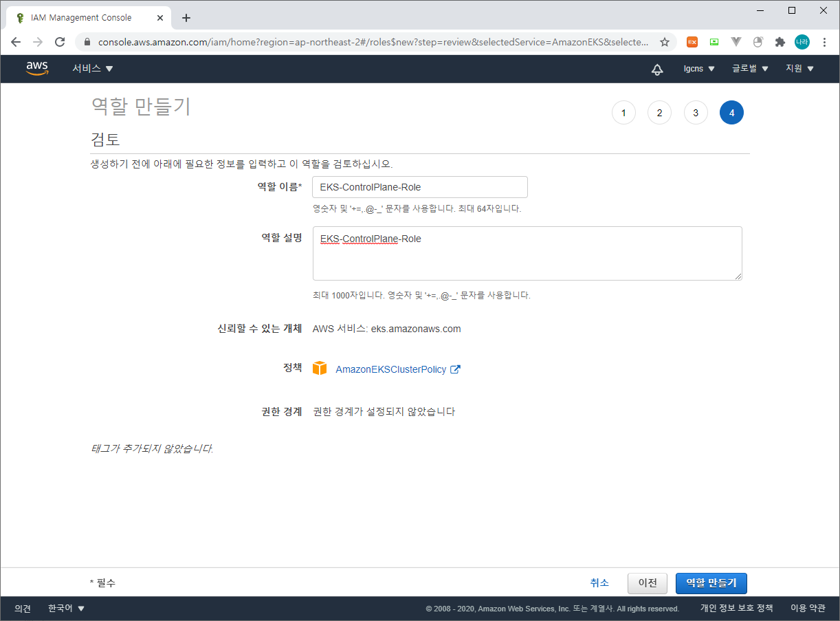The height and width of the screenshot is (621, 840).
Task: Click the browser back arrow
Action: (x=16, y=42)
